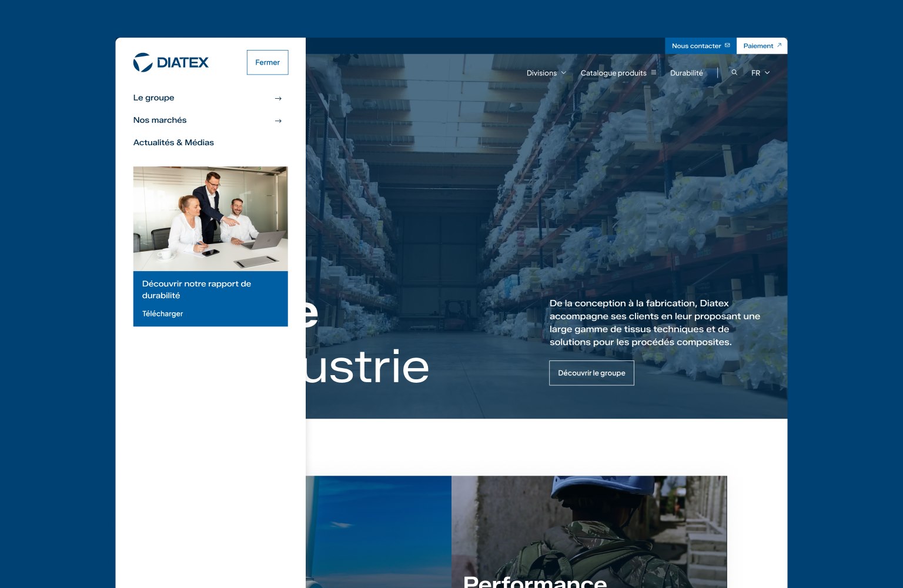Viewport: 903px width, 588px height.
Task: Click the Diatex logo
Action: tap(170, 62)
